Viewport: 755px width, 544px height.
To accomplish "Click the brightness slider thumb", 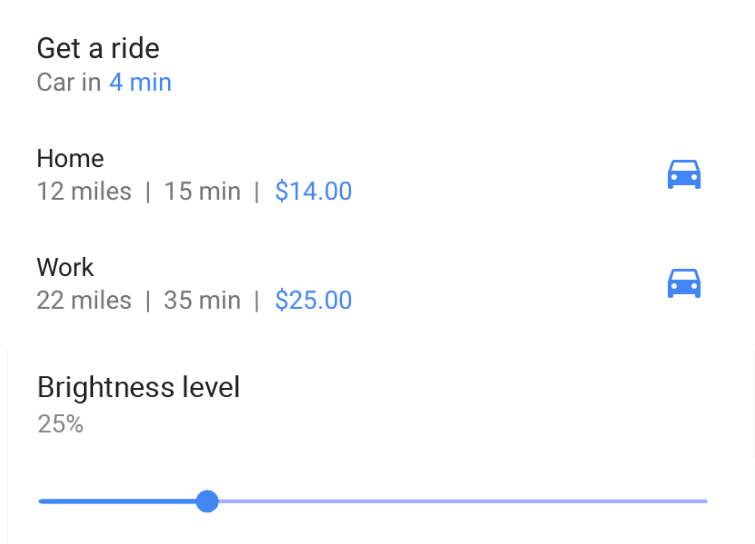I will point(208,501).
